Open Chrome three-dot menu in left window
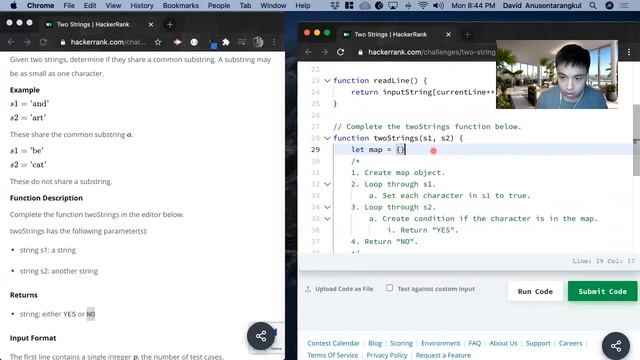The width and height of the screenshot is (640, 360). pyautogui.click(x=274, y=42)
